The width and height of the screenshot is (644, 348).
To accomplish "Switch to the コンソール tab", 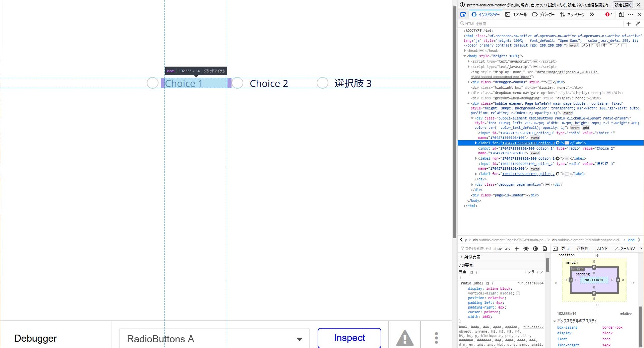I will coord(516,14).
